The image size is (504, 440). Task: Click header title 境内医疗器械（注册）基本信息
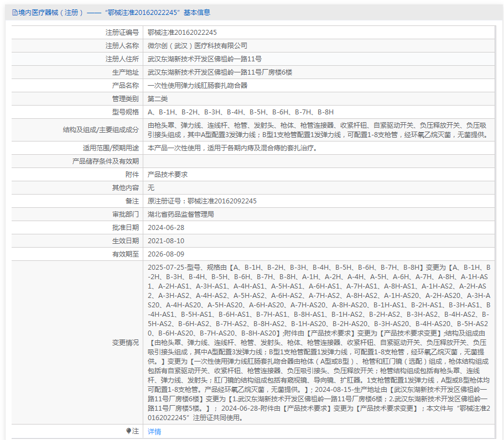pyautogui.click(x=114, y=13)
